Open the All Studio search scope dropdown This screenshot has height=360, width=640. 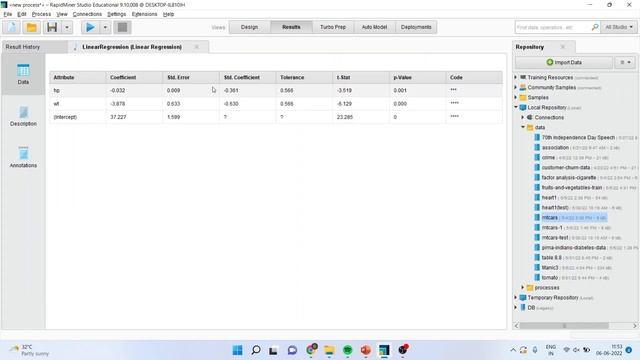coord(619,27)
